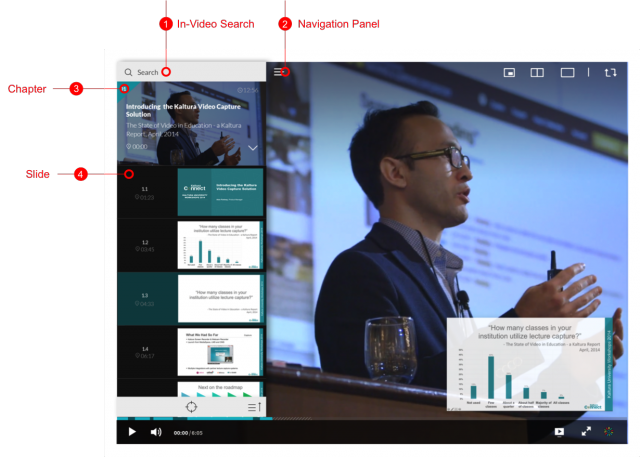
Task: Mute the volume speaker
Action: 156,432
